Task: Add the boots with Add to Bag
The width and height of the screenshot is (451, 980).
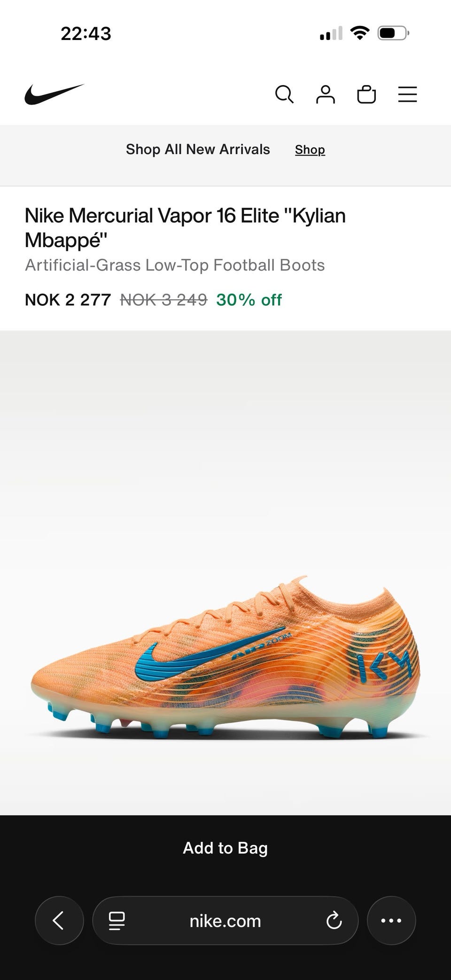Action: point(225,848)
